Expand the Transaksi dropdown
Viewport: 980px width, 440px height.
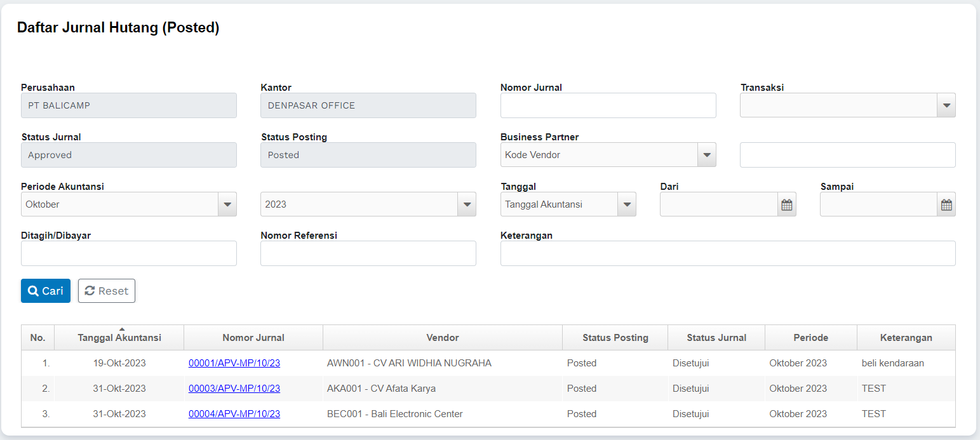pos(946,105)
